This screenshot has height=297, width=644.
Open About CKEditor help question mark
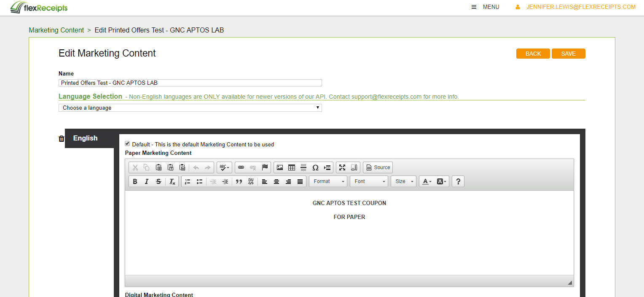pos(458,181)
